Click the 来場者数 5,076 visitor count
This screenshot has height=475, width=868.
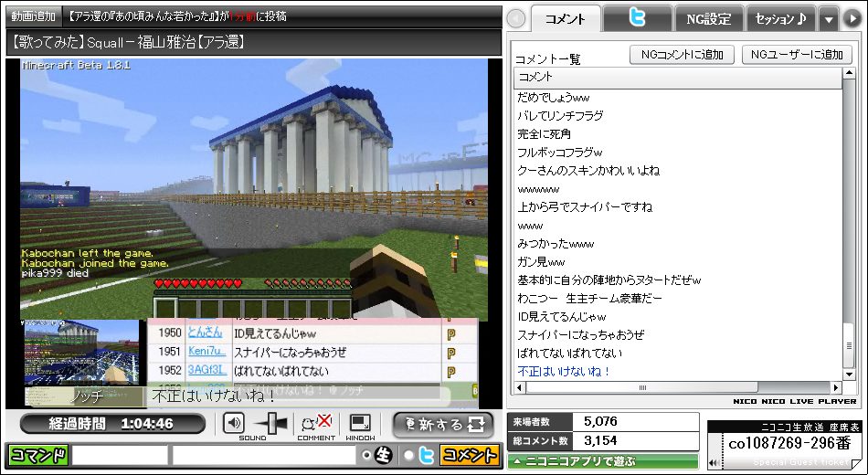tap(603, 422)
